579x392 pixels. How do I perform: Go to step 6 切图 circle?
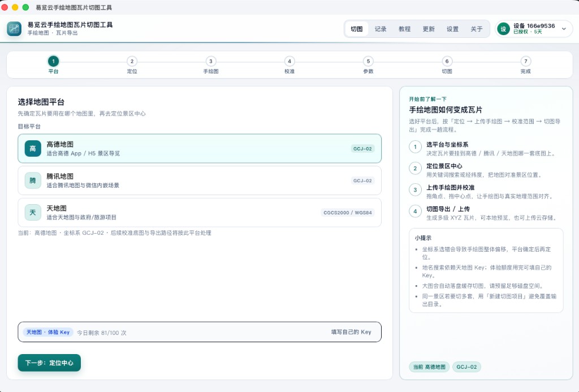click(447, 61)
